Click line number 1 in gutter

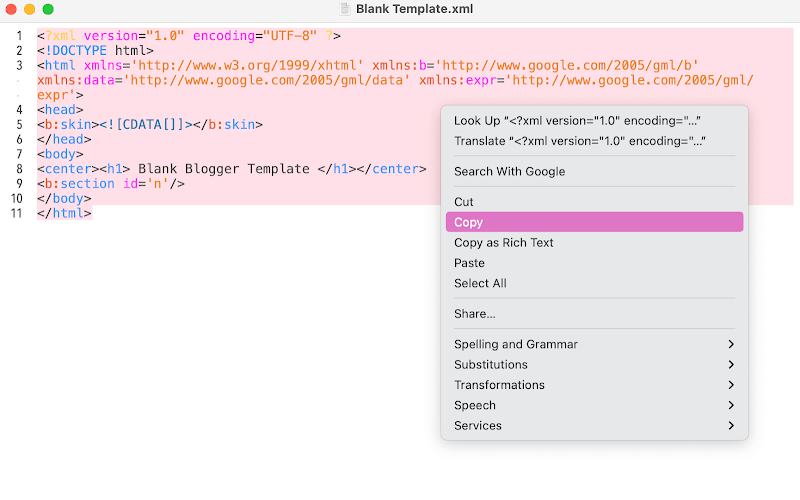coord(19,36)
